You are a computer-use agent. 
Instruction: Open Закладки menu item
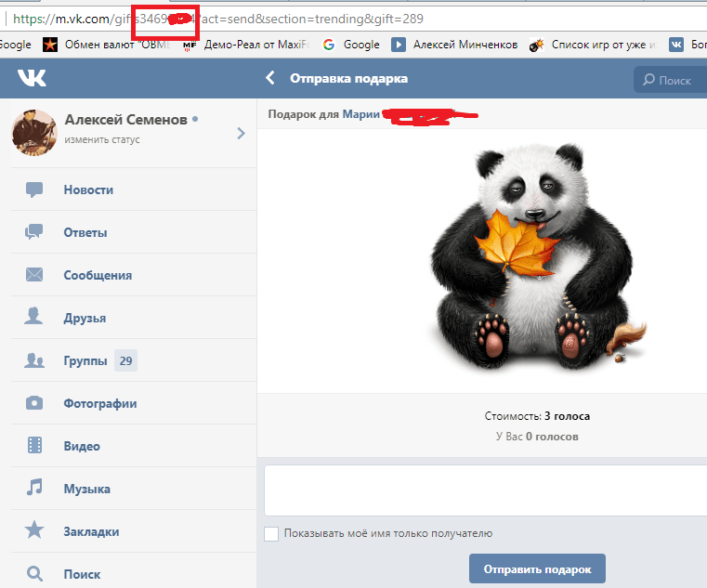click(x=134, y=531)
